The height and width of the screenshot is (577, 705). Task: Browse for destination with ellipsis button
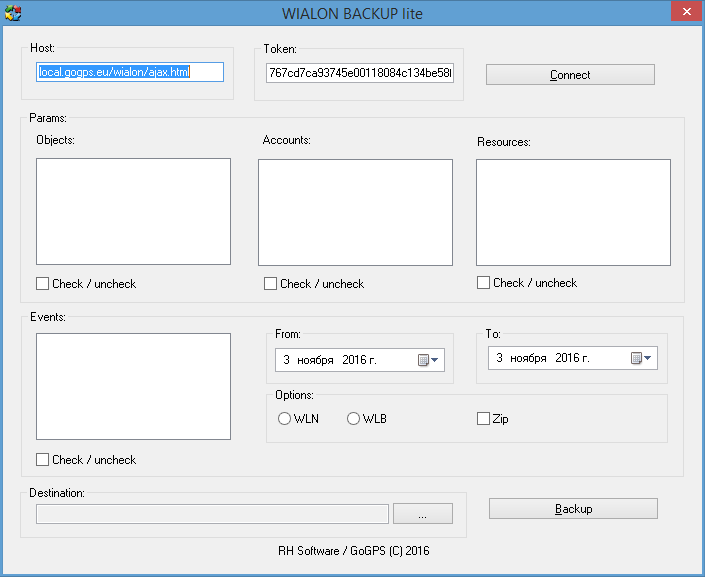click(422, 514)
